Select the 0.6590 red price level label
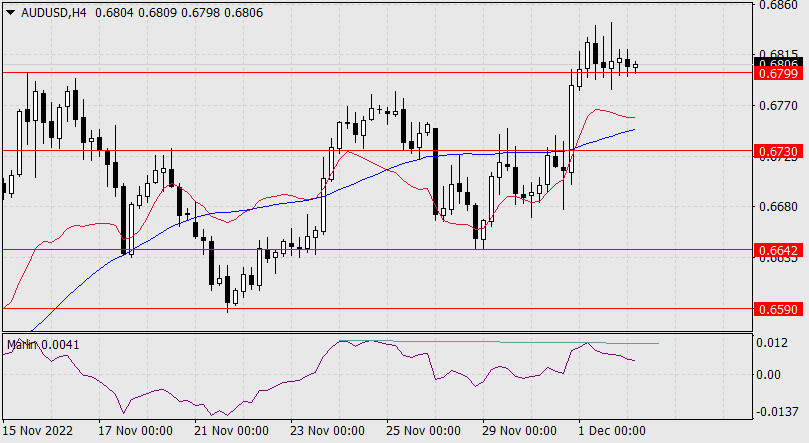The width and height of the screenshot is (809, 443). [777, 310]
